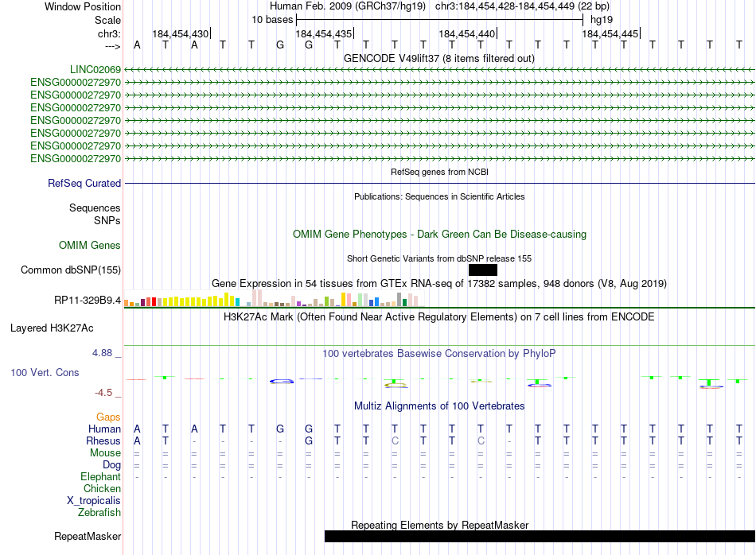
Task: Click the Sequences track label
Action: click(x=95, y=208)
